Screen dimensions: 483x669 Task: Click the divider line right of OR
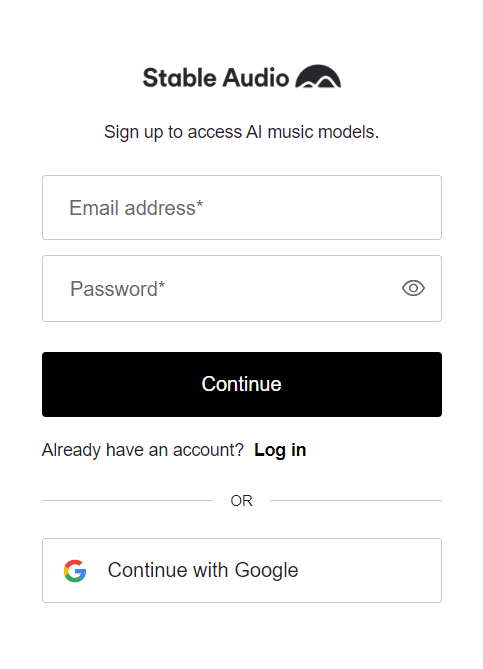click(x=356, y=500)
